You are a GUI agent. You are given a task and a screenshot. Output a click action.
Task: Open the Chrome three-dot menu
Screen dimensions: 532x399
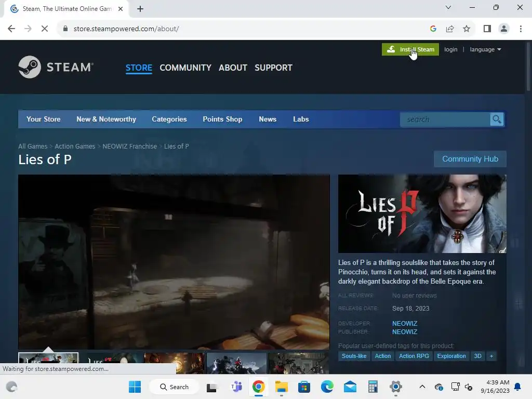coord(521,29)
